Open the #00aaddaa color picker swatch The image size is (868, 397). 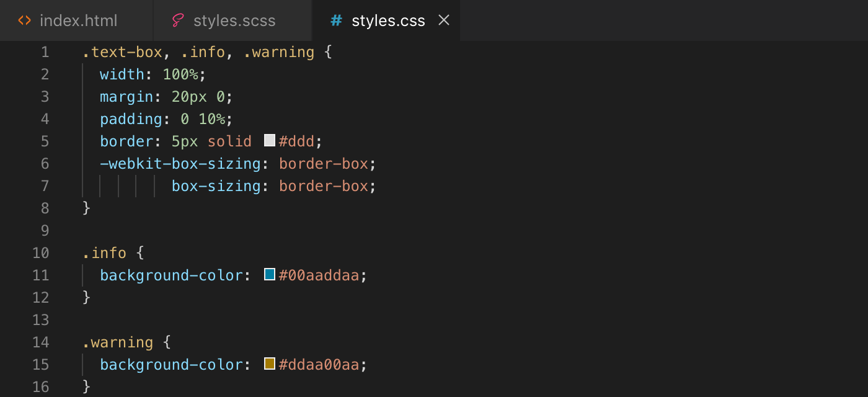pyautogui.click(x=268, y=274)
